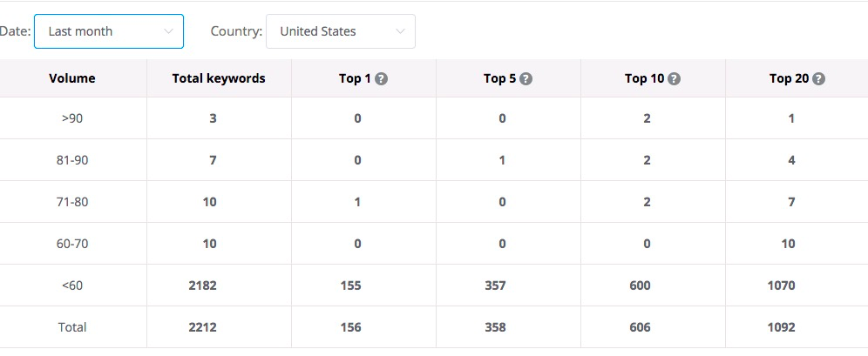Click the chevron arrow in Country dropdown

click(x=400, y=32)
